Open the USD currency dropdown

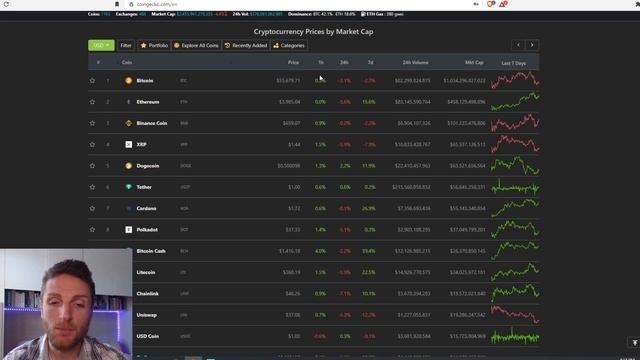pos(101,45)
